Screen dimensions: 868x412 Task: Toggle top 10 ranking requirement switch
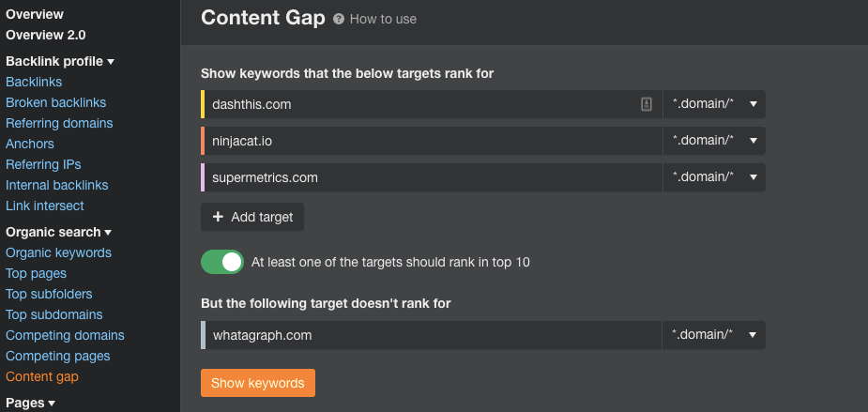(222, 262)
